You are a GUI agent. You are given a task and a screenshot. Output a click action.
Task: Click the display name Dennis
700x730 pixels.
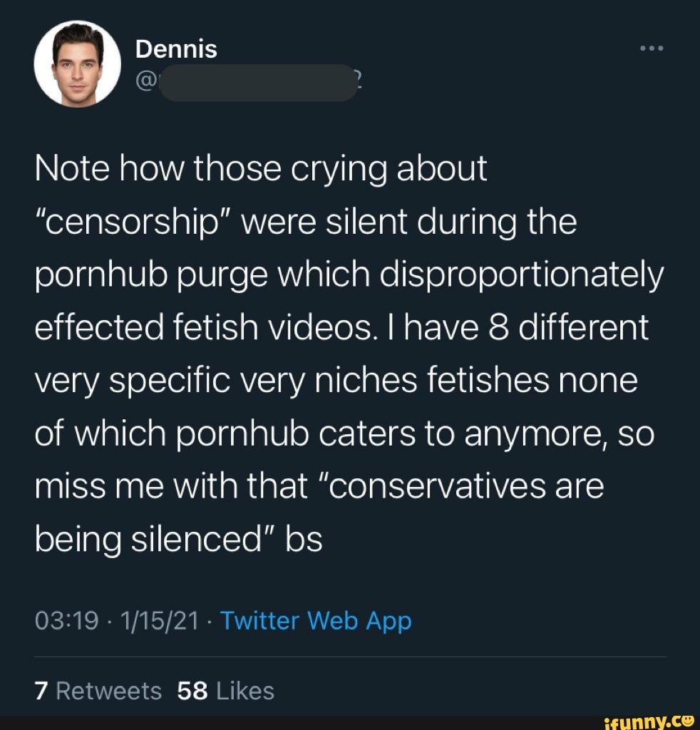(x=176, y=49)
